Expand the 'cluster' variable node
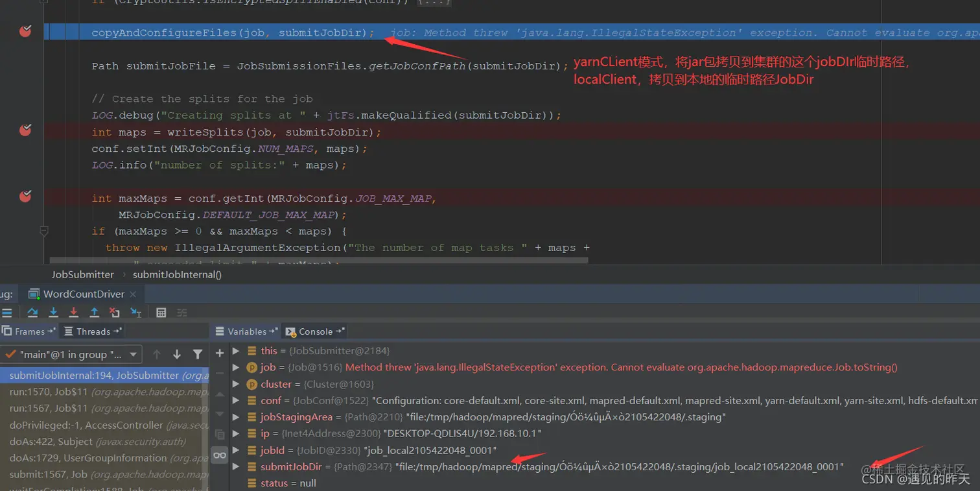Viewport: 980px width, 491px height. (236, 384)
